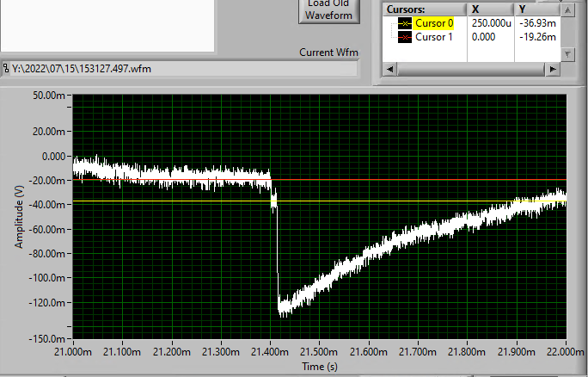Click the 50.00m maximum label on the amplitude axis

[x=48, y=95]
